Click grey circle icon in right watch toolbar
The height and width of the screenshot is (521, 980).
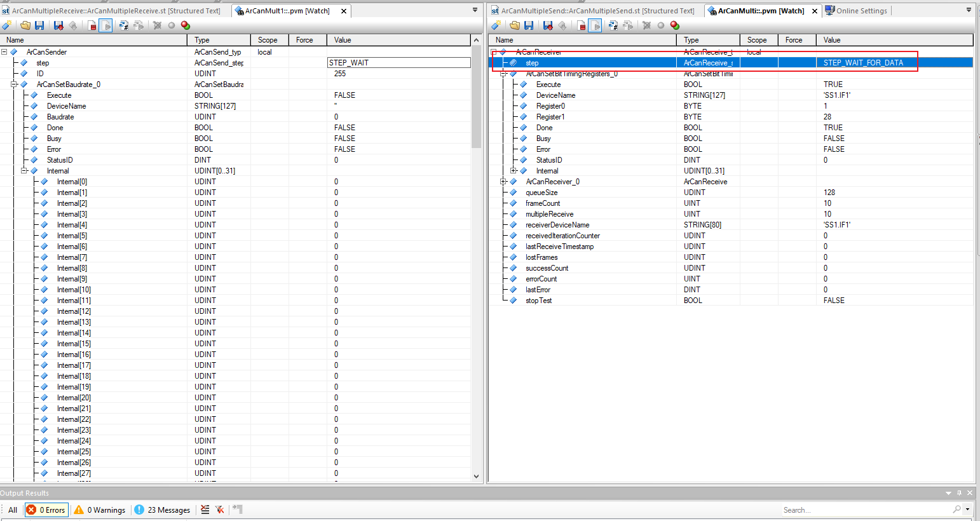click(x=661, y=25)
